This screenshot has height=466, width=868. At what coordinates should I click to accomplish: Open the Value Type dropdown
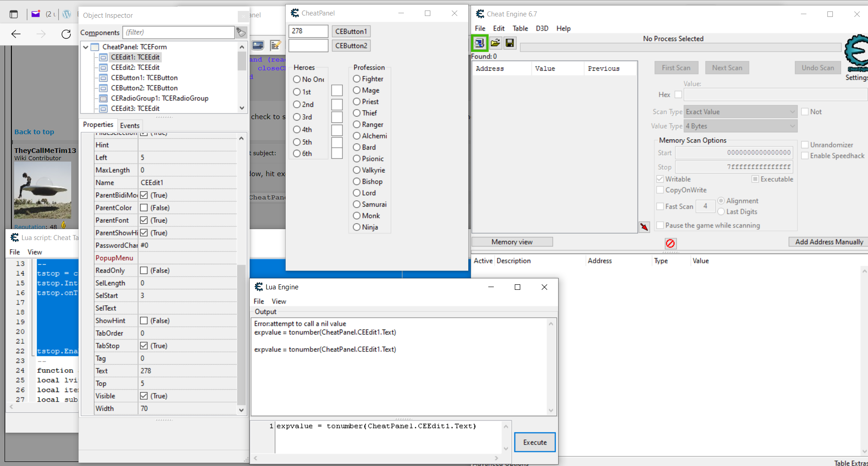740,126
